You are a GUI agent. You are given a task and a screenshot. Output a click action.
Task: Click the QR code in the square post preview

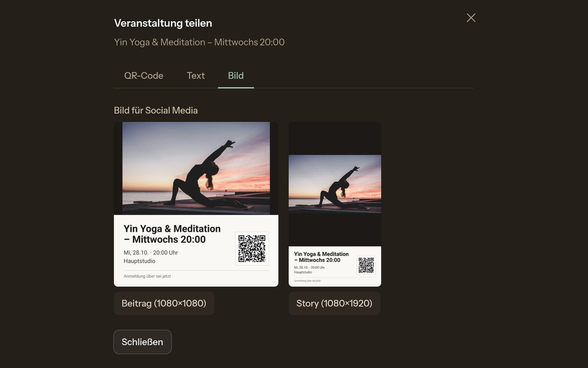(x=252, y=248)
